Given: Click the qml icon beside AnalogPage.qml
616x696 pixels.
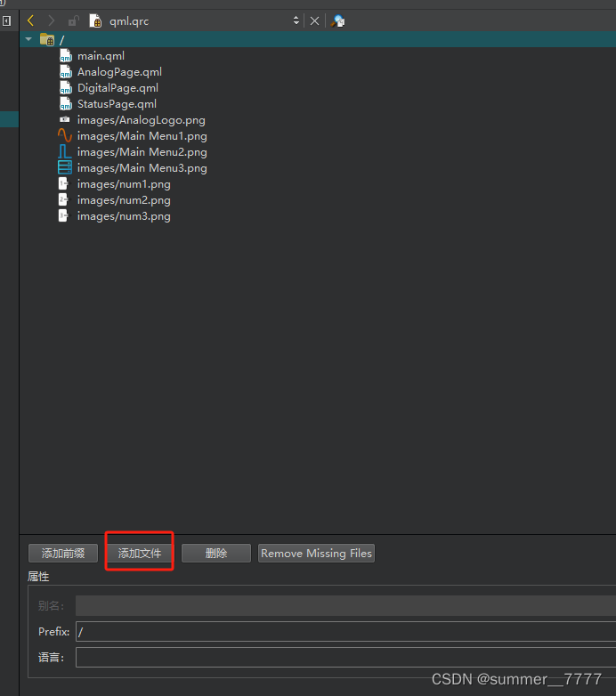Looking at the screenshot, I should coord(65,72).
